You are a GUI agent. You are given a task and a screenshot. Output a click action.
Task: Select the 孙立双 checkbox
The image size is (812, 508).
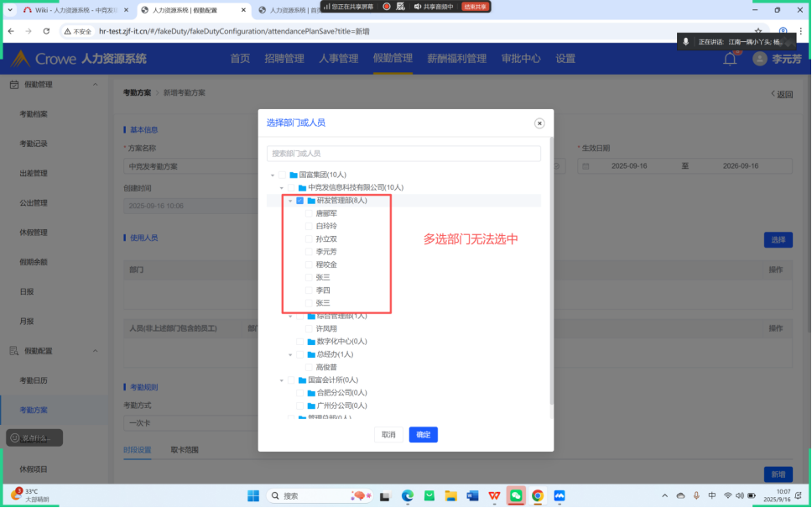310,239
